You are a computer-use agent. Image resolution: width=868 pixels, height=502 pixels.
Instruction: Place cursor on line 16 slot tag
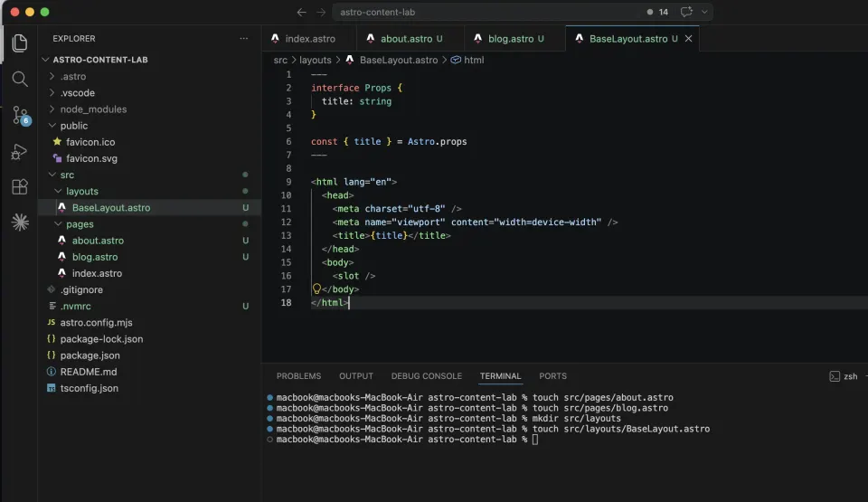click(x=354, y=275)
